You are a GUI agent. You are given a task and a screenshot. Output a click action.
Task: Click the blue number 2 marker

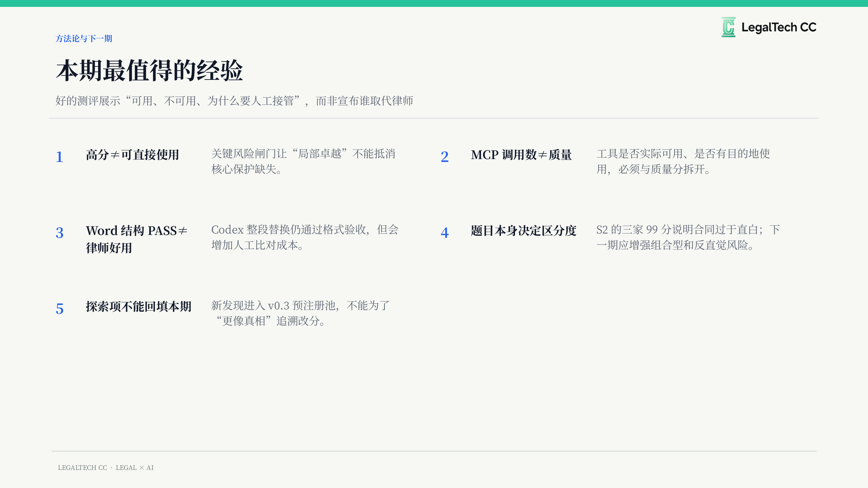point(444,157)
